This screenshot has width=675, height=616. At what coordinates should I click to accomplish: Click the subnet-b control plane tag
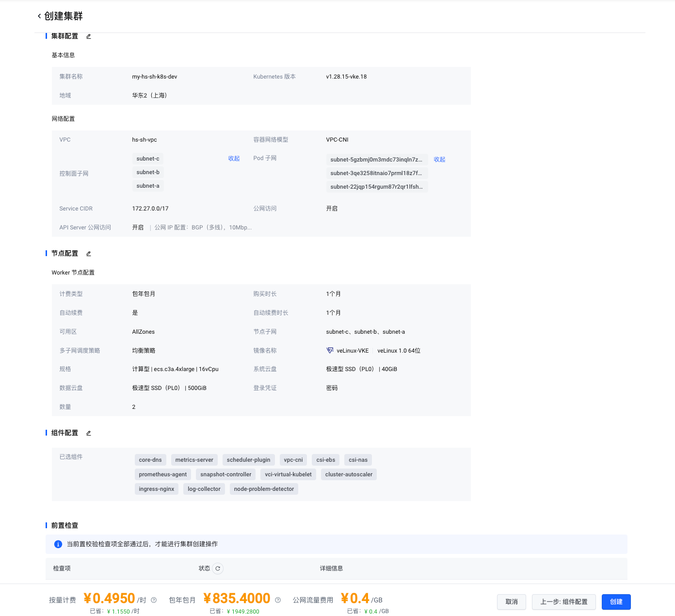coord(148,172)
